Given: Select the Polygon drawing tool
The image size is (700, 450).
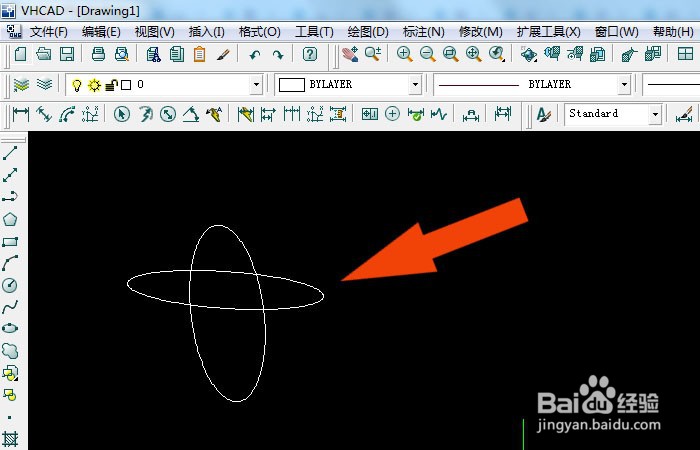Looking at the screenshot, I should pyautogui.click(x=10, y=219).
